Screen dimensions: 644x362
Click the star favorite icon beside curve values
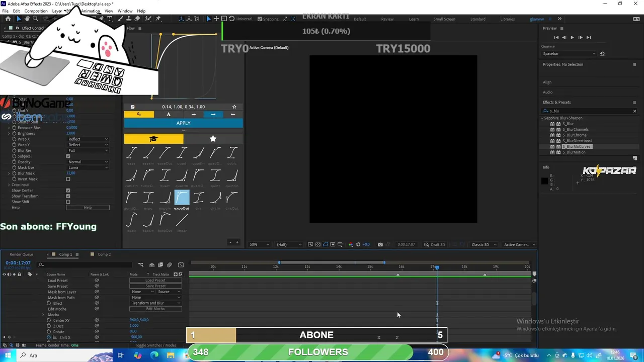tap(234, 107)
